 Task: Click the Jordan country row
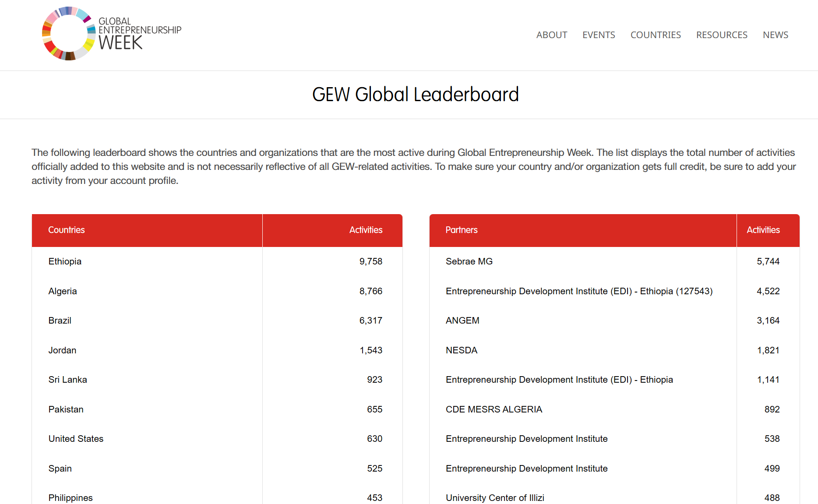[x=62, y=350]
